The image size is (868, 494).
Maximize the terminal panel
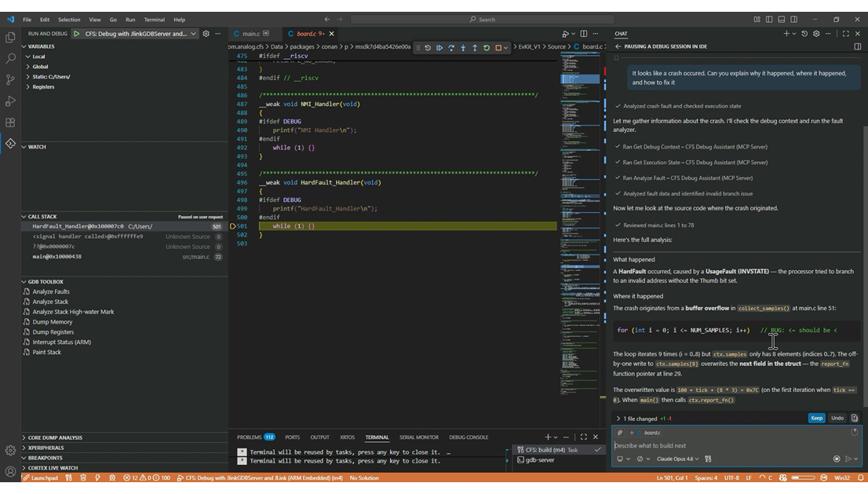pos(583,437)
